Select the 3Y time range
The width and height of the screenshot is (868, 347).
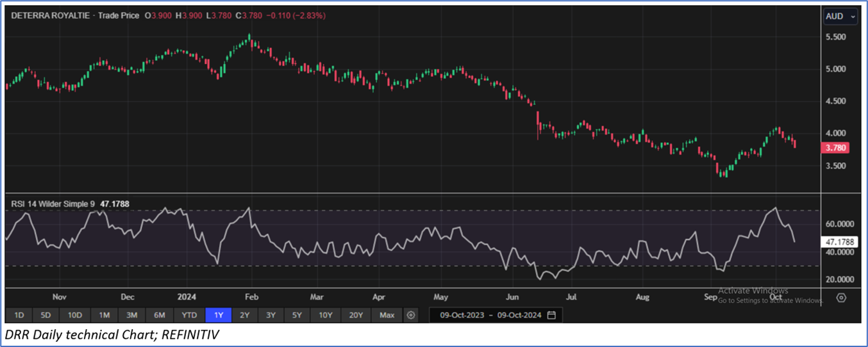pyautogui.click(x=271, y=315)
